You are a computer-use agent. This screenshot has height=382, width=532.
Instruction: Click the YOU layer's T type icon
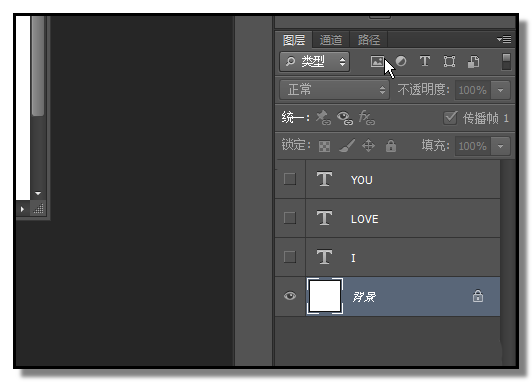tap(324, 179)
